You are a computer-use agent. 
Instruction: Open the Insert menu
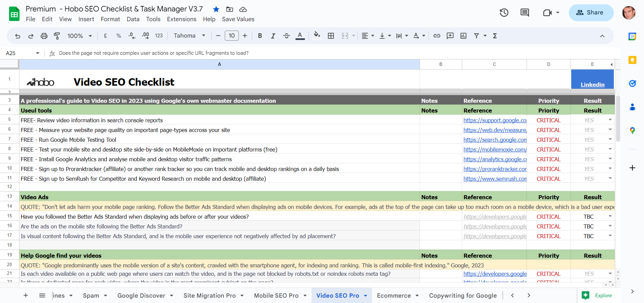coord(86,19)
